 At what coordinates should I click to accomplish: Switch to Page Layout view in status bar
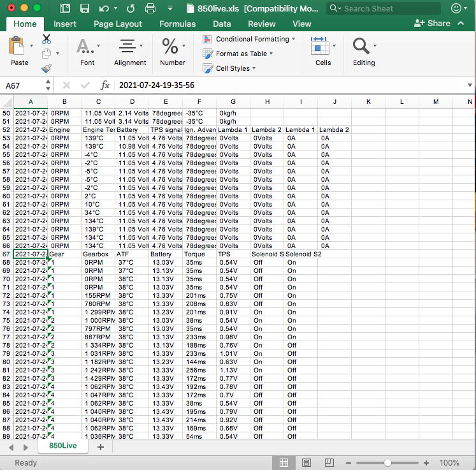(x=307, y=463)
